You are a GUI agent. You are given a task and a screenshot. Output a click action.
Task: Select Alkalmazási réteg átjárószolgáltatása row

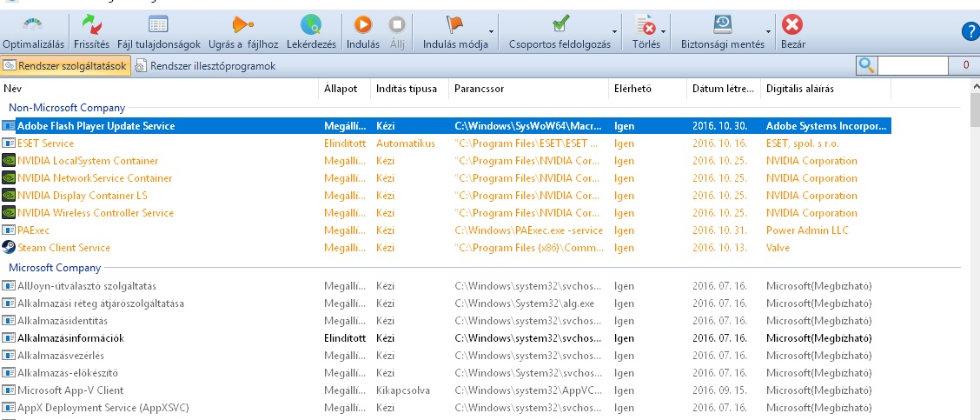tap(446, 303)
